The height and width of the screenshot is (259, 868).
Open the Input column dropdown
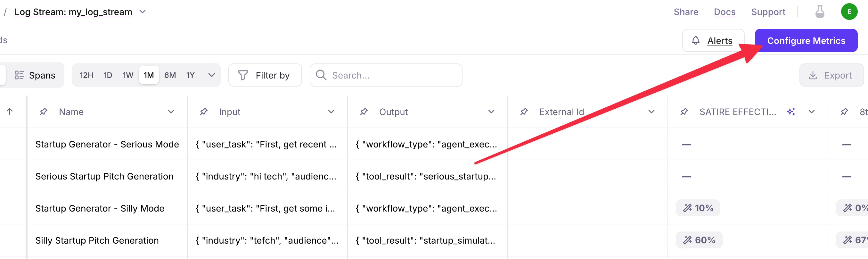pyautogui.click(x=331, y=112)
